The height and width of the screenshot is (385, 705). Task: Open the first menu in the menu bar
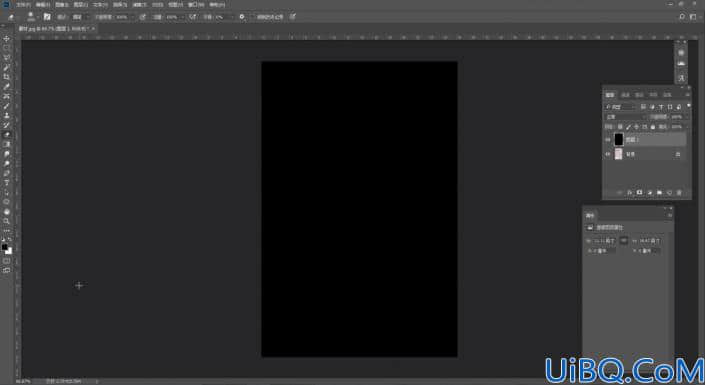[x=23, y=4]
